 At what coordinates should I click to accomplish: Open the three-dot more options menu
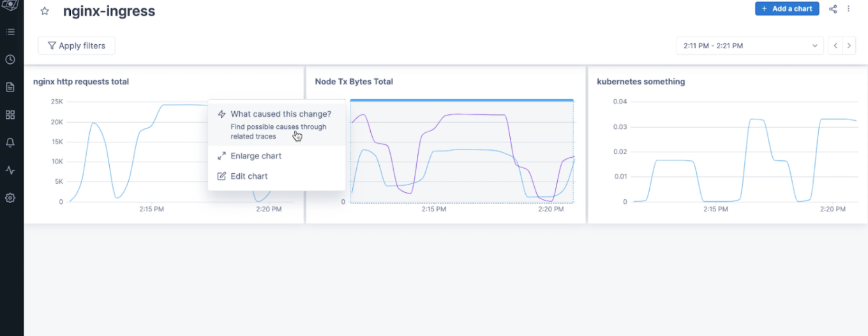pos(849,9)
